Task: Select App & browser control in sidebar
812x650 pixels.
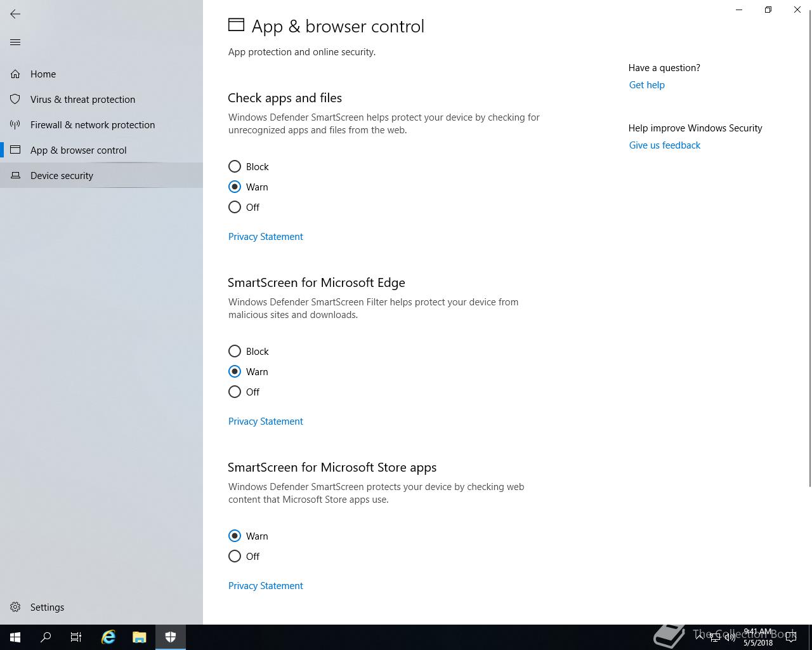Action: (x=101, y=150)
